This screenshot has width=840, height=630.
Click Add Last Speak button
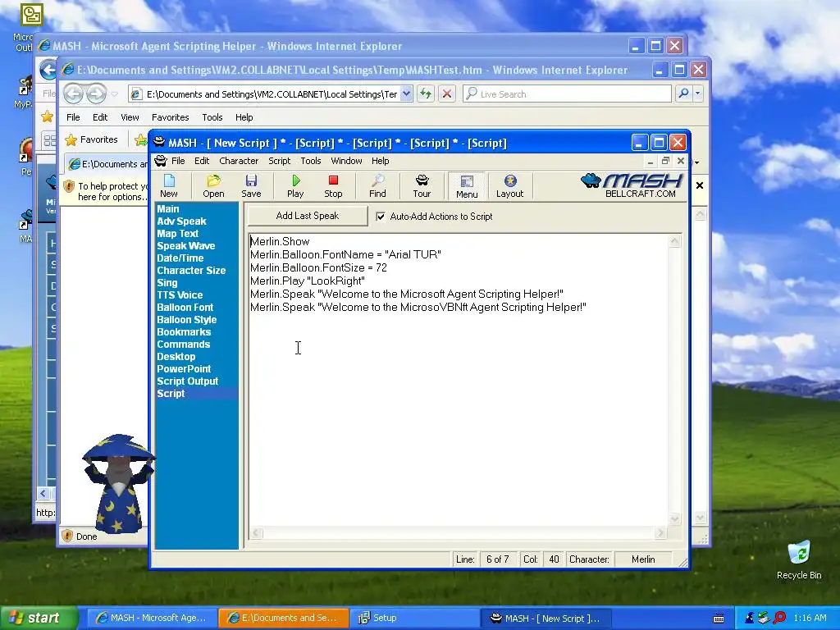[x=308, y=216]
